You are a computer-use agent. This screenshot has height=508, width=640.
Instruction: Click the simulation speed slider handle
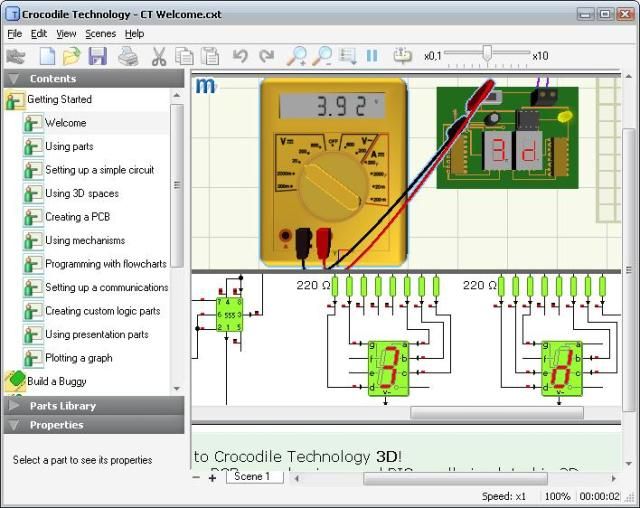pos(487,53)
